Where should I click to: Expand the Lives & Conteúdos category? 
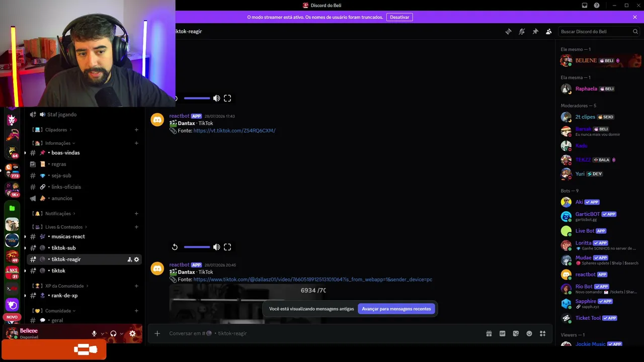point(59,227)
